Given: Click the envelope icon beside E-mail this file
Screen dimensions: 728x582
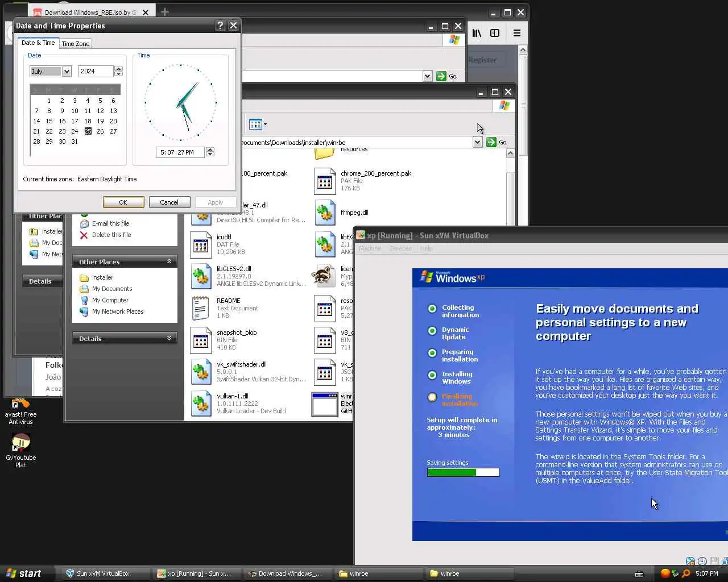Looking at the screenshot, I should (84, 223).
